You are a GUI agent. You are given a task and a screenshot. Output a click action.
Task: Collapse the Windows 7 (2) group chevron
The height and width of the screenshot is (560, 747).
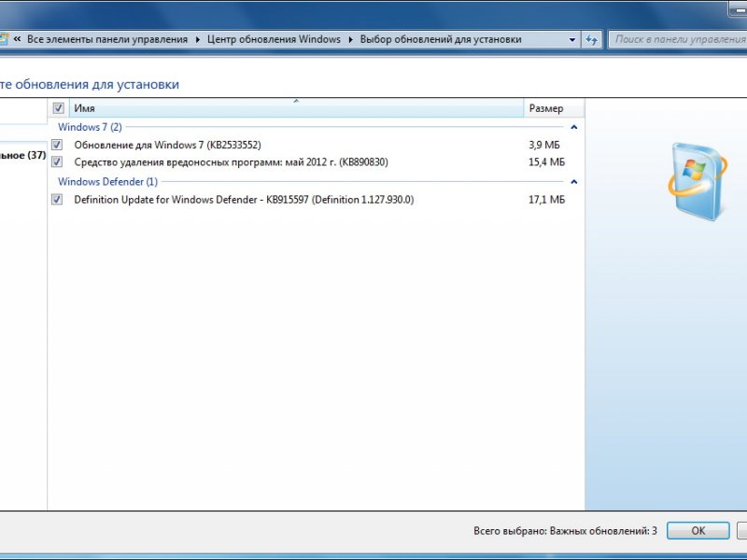(574, 127)
